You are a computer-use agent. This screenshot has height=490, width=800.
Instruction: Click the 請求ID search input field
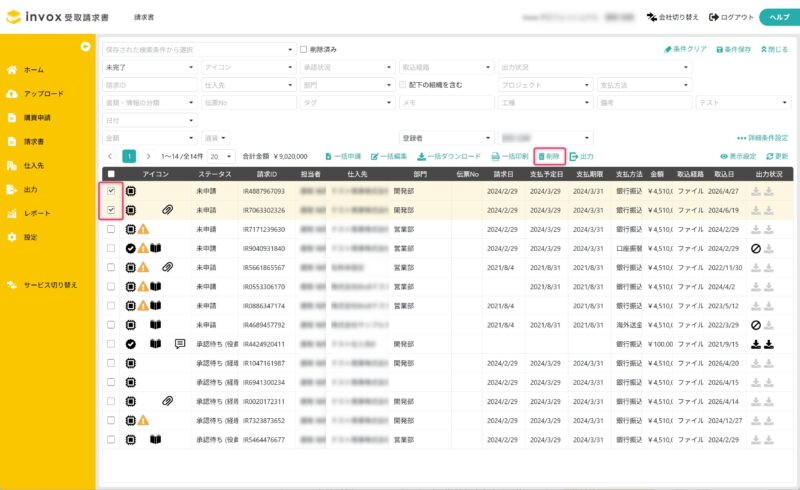[149, 85]
